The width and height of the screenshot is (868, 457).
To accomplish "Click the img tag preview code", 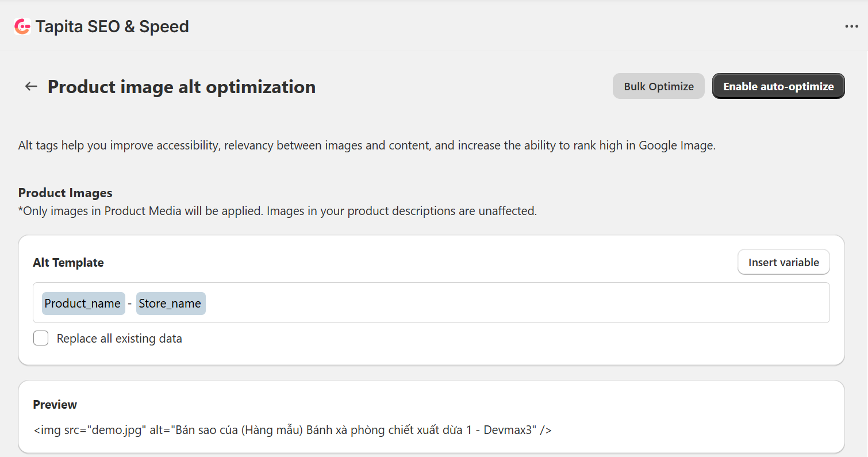I will tap(292, 430).
